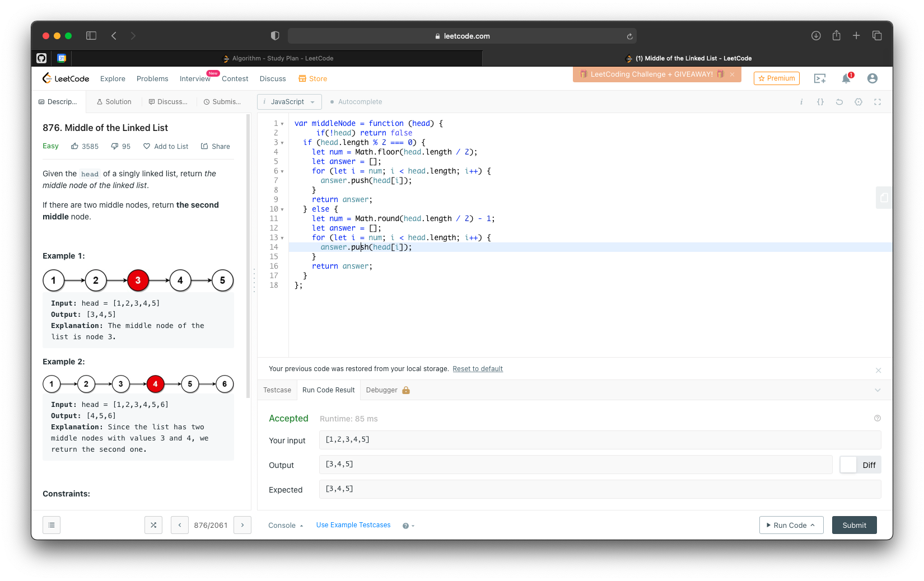Screen dimensions: 924x581
Task: Reload the leetcode.com page
Action: tap(629, 36)
